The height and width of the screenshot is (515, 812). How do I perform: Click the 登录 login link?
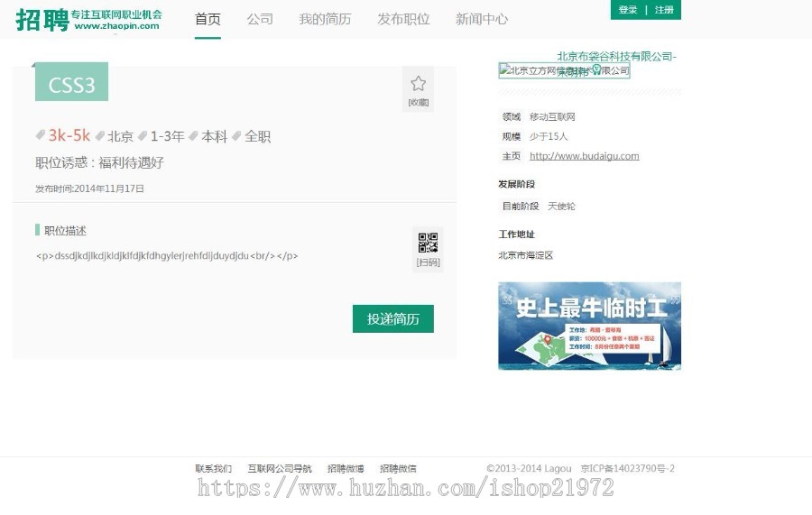click(627, 10)
